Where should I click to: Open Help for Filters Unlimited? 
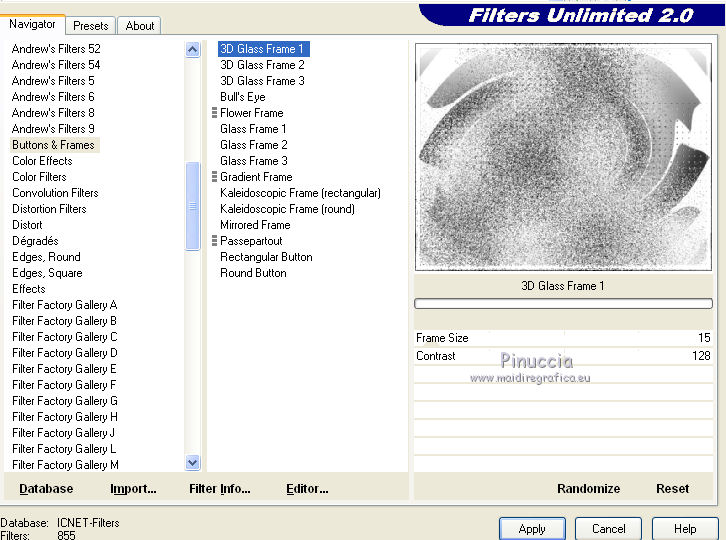tap(685, 529)
